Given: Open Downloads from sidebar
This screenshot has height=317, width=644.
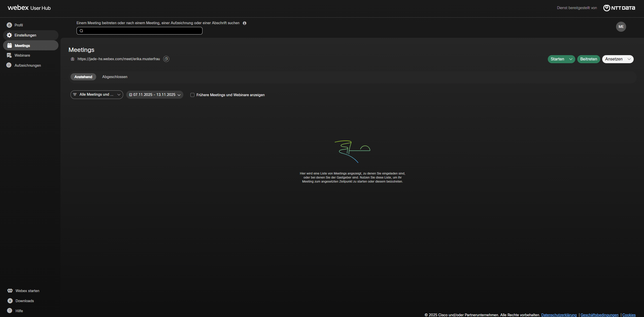Looking at the screenshot, I should tap(24, 301).
